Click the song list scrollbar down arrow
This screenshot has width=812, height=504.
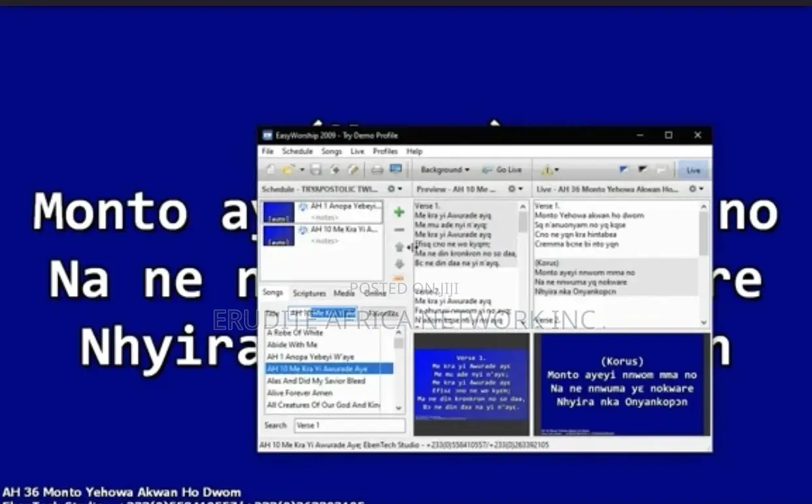[399, 408]
